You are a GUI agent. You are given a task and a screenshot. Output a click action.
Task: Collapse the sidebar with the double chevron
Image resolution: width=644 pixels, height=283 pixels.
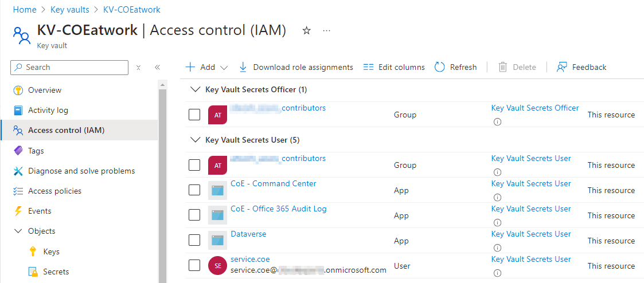click(x=157, y=67)
